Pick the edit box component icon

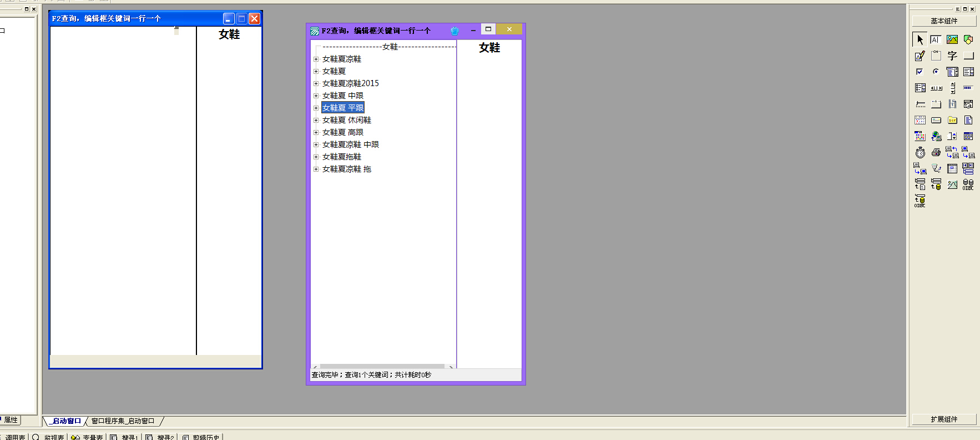click(936, 39)
